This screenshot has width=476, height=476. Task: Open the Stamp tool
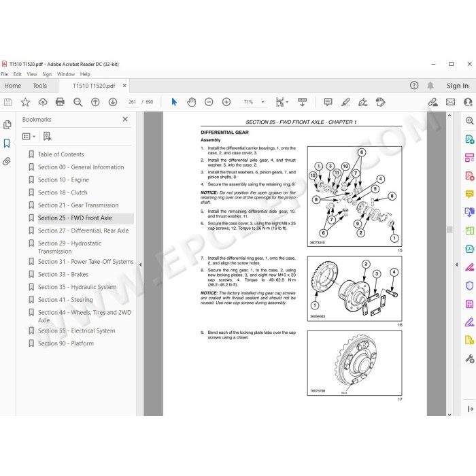380,102
